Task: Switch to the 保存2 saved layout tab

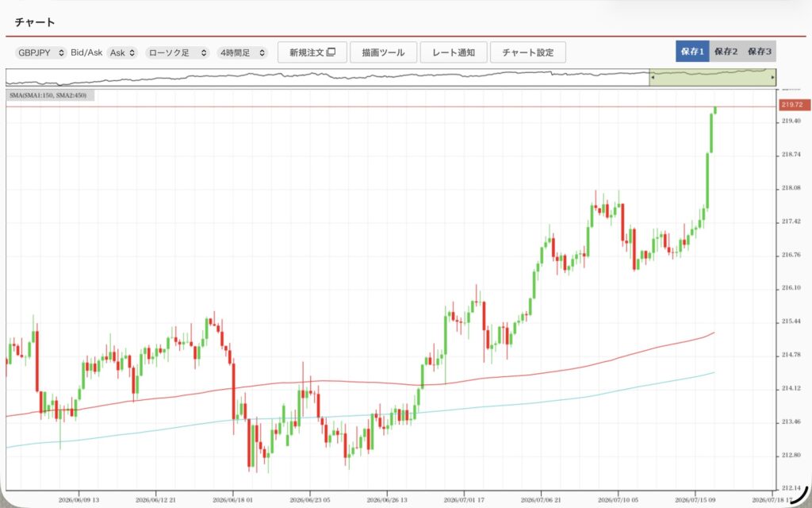Action: tap(726, 52)
